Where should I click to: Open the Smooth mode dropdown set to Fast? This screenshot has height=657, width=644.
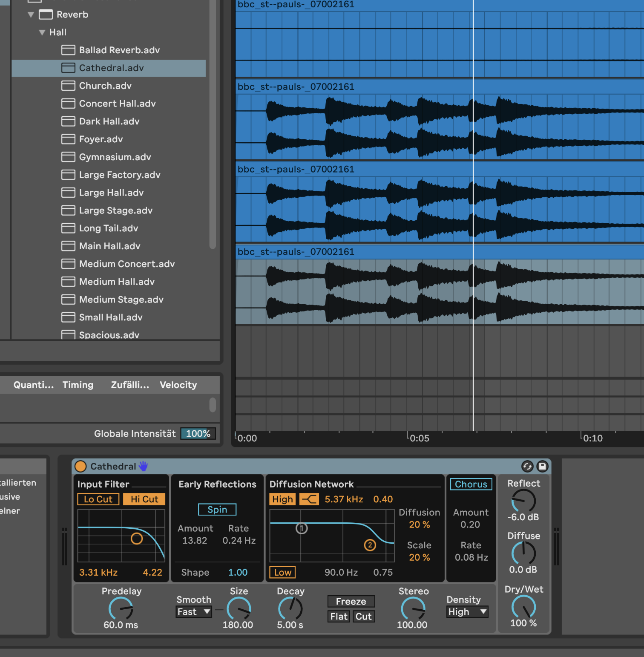194,612
